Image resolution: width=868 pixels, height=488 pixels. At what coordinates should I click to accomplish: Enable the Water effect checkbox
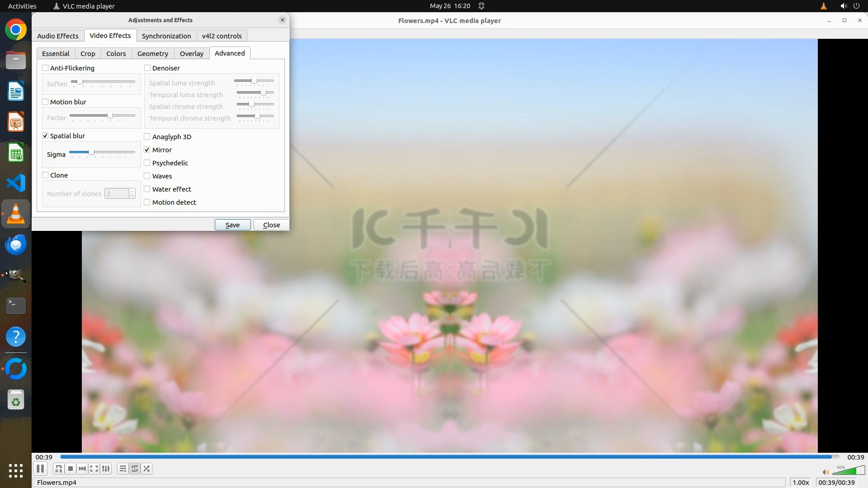click(147, 189)
